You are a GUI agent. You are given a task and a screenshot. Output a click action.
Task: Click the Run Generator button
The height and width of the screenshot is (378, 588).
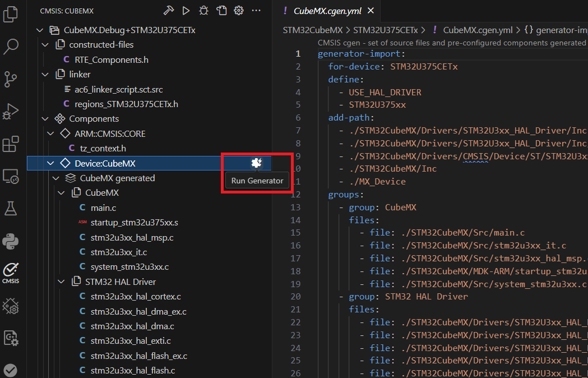[x=256, y=180]
